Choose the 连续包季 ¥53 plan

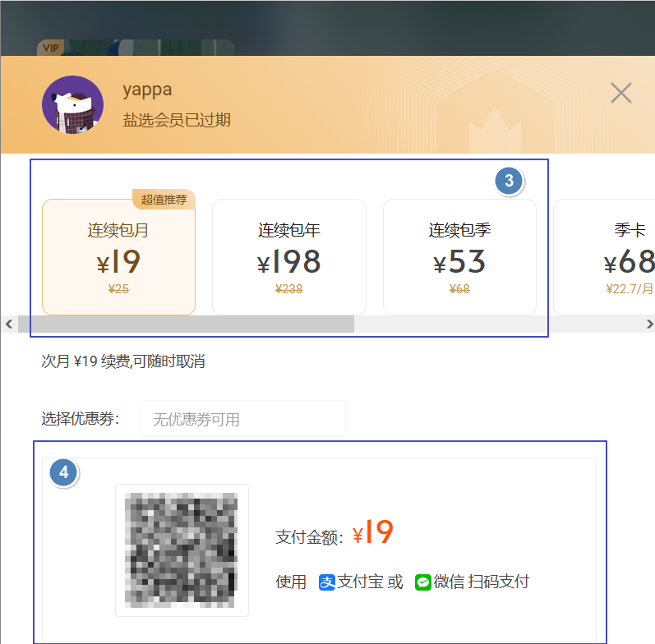click(x=459, y=257)
